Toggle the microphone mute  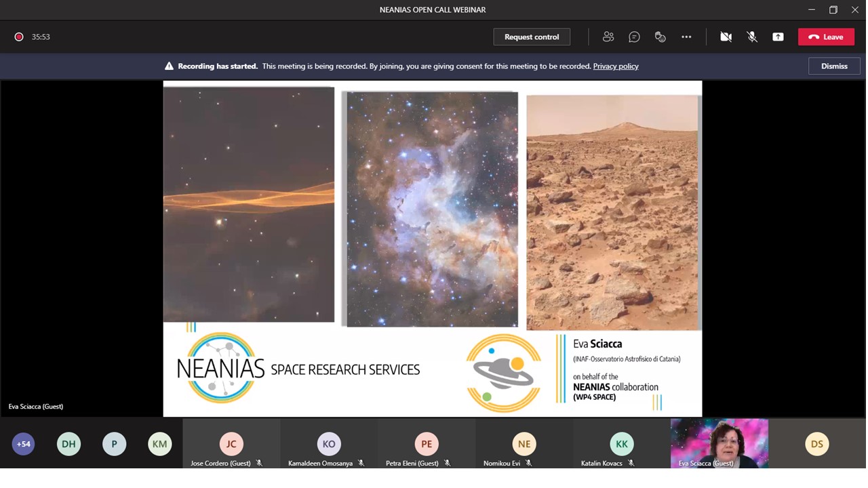click(x=752, y=37)
